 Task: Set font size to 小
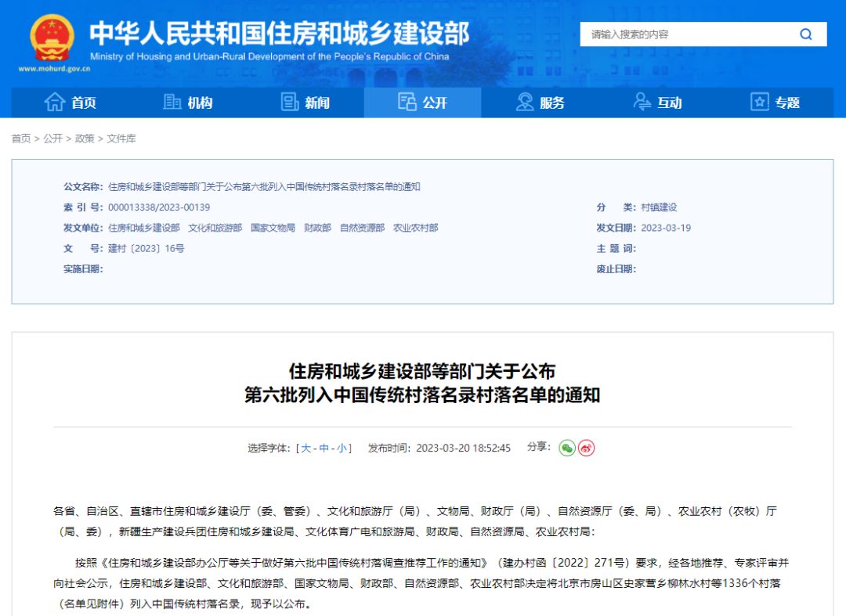pos(342,448)
